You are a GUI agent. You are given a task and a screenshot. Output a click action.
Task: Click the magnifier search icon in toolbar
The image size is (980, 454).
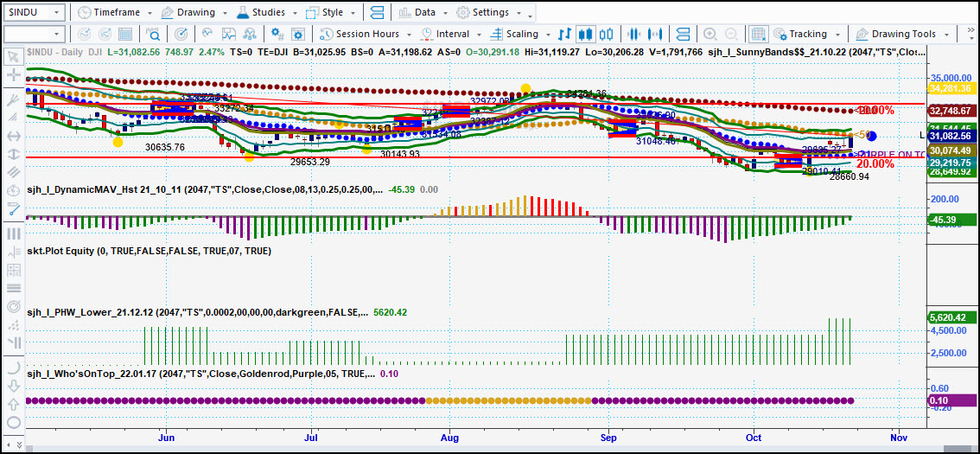click(x=152, y=34)
